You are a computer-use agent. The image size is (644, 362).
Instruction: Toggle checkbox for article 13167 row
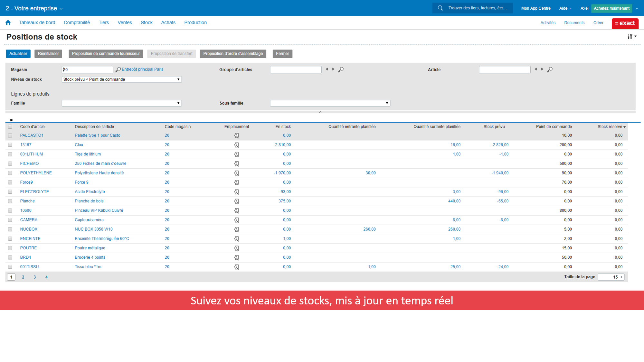10,144
